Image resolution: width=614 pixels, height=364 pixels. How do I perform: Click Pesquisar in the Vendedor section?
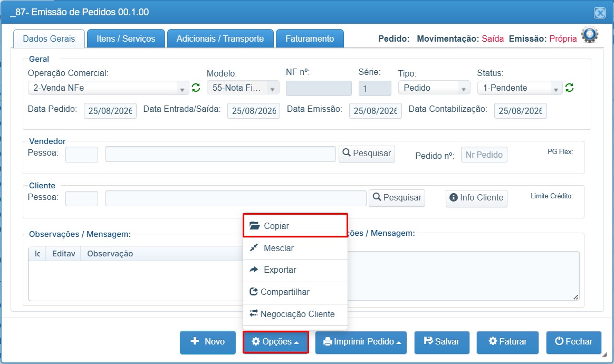click(367, 154)
